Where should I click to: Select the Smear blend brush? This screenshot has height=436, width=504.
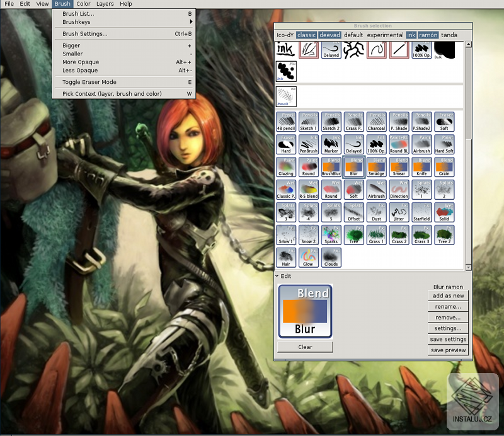pos(399,167)
